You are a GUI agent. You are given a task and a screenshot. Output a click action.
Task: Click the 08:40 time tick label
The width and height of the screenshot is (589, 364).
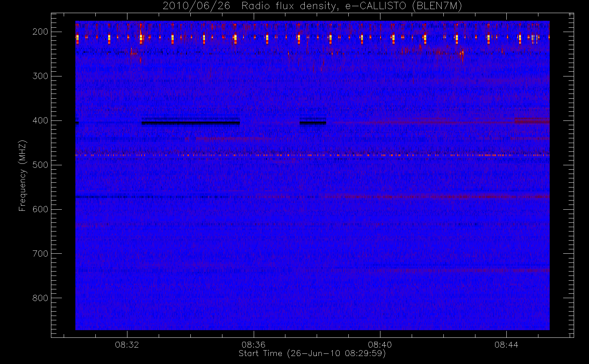click(380, 345)
